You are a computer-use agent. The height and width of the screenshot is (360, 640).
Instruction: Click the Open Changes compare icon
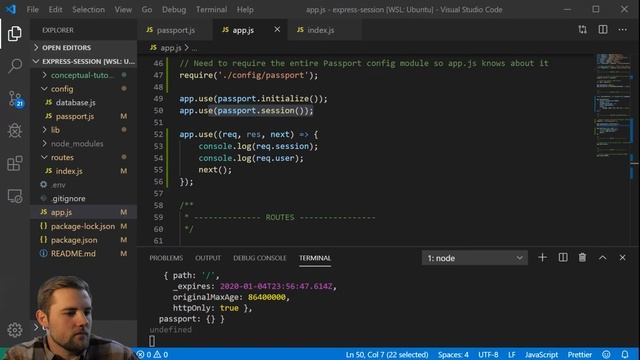tap(582, 29)
